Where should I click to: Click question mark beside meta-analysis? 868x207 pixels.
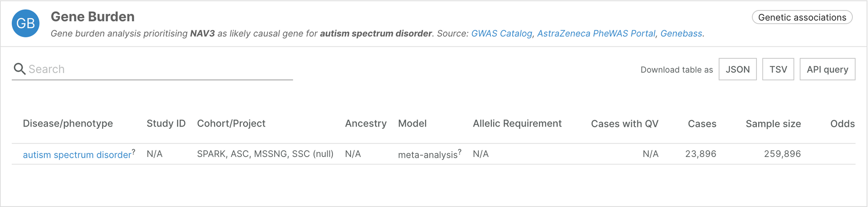tap(460, 152)
